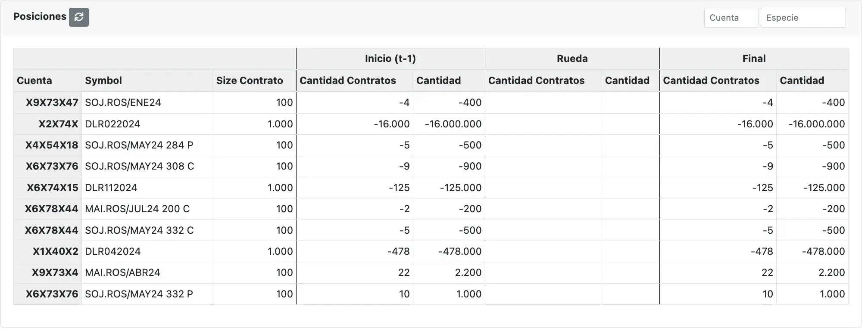Click the DLR042024 symbol cell
This screenshot has height=334, width=868.
coord(113,252)
